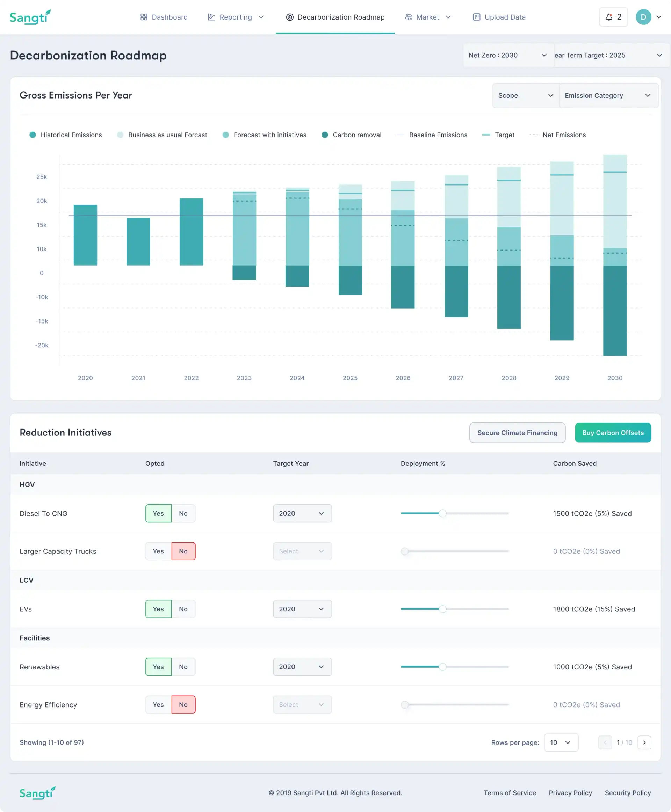The height and width of the screenshot is (812, 671).
Task: Click the Reporting chart icon
Action: 211,17
